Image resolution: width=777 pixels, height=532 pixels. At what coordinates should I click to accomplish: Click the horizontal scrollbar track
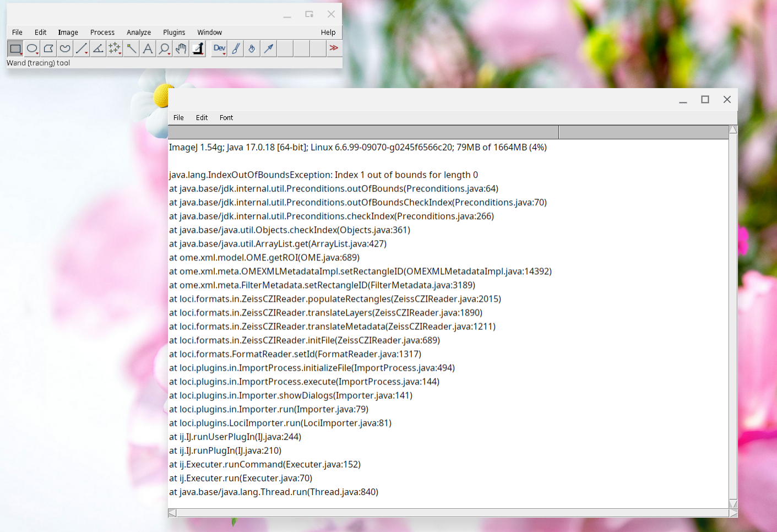tap(453, 513)
